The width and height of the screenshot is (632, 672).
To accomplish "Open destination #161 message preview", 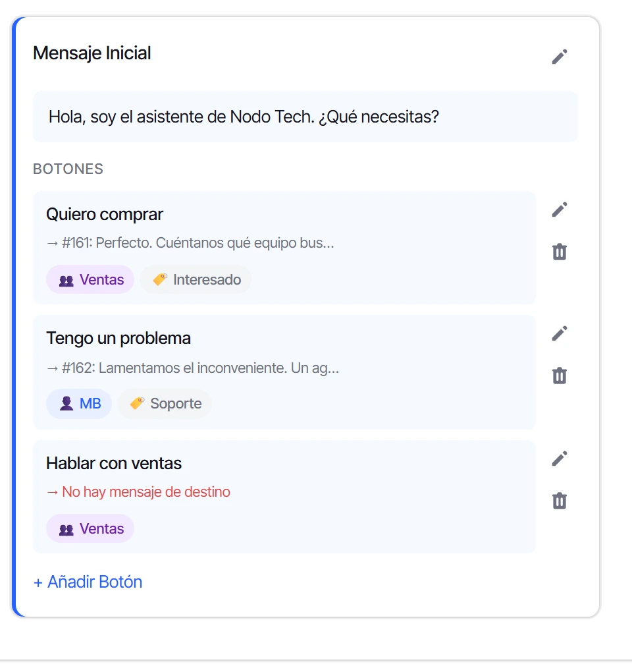I will [x=190, y=243].
